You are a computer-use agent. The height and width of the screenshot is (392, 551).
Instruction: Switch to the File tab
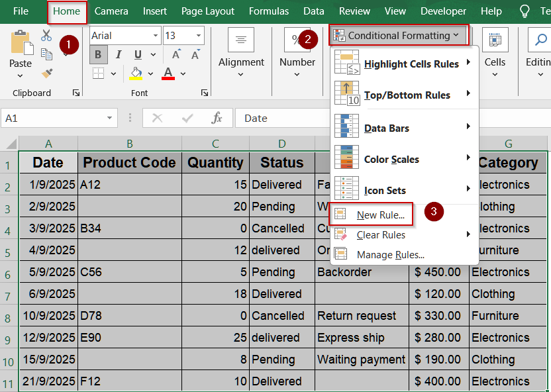[x=21, y=11]
